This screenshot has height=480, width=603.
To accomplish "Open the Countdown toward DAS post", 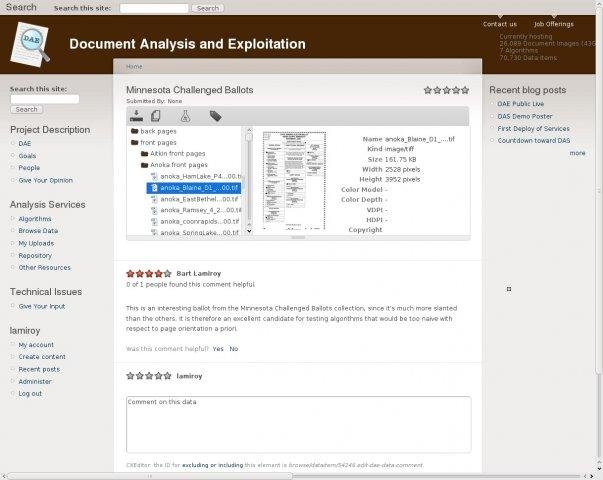I will 534,140.
